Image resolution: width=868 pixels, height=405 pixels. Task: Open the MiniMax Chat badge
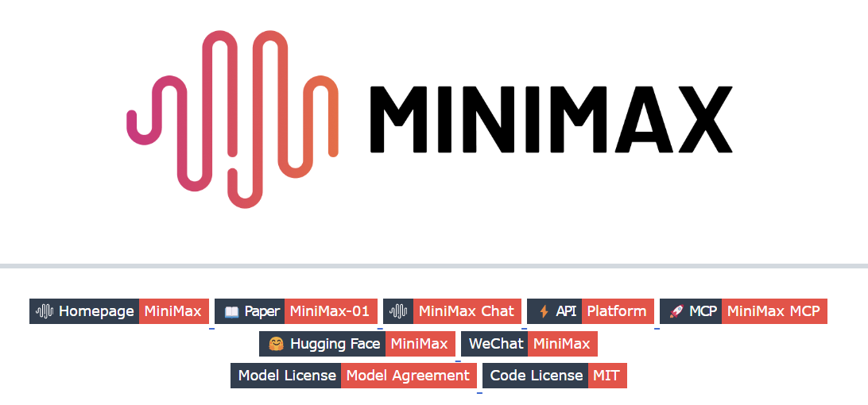[x=452, y=311]
